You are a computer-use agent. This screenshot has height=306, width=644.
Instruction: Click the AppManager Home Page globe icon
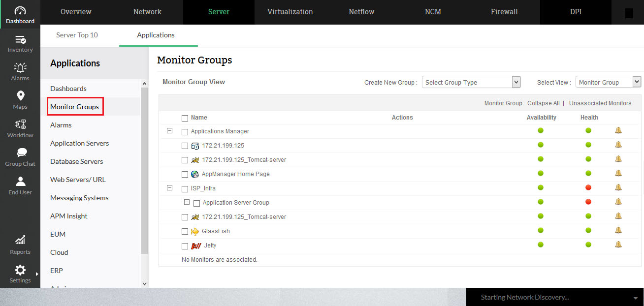coord(195,174)
